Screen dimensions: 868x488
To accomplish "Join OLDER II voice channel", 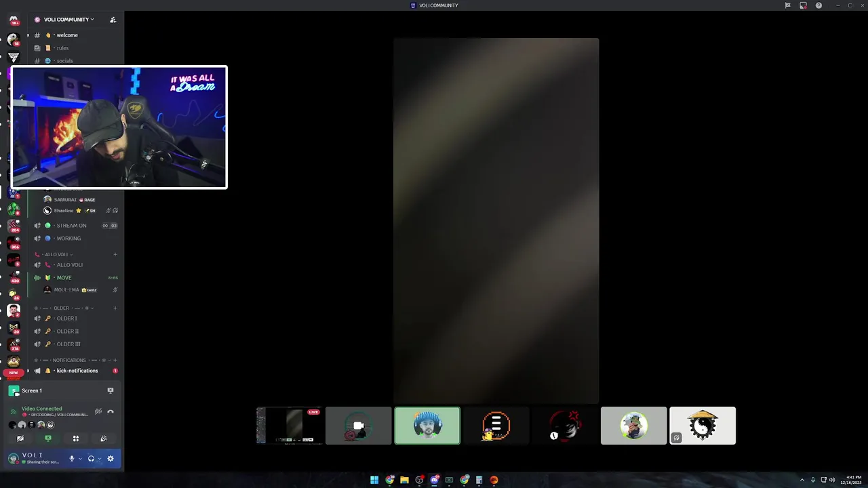I will 75,331.
